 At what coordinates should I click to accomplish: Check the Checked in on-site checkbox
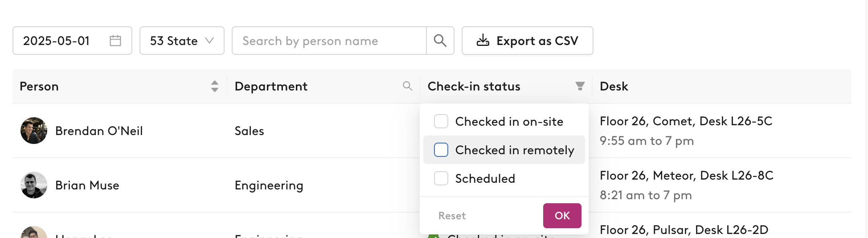coord(441,121)
